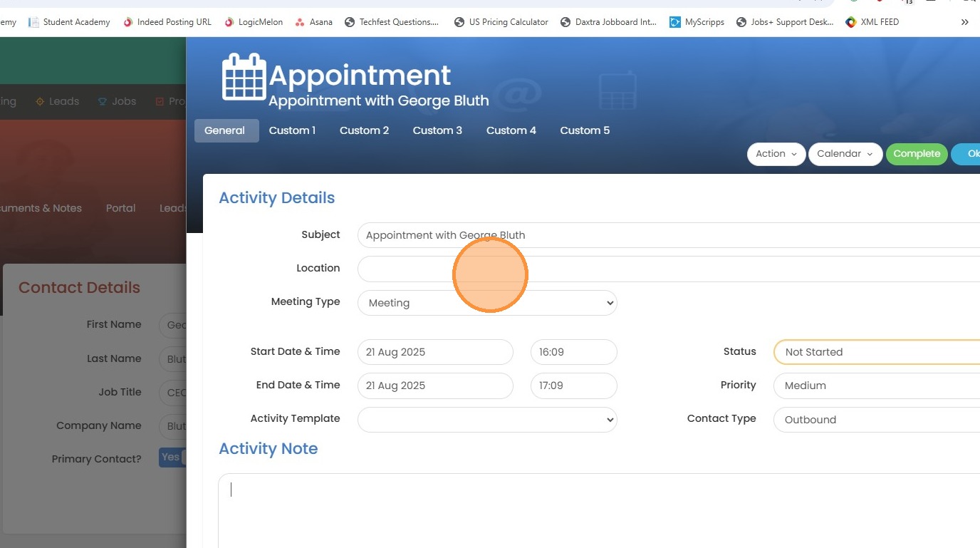Click the Start Date field showing 21 Aug 2025
This screenshot has width=980, height=548.
point(435,352)
